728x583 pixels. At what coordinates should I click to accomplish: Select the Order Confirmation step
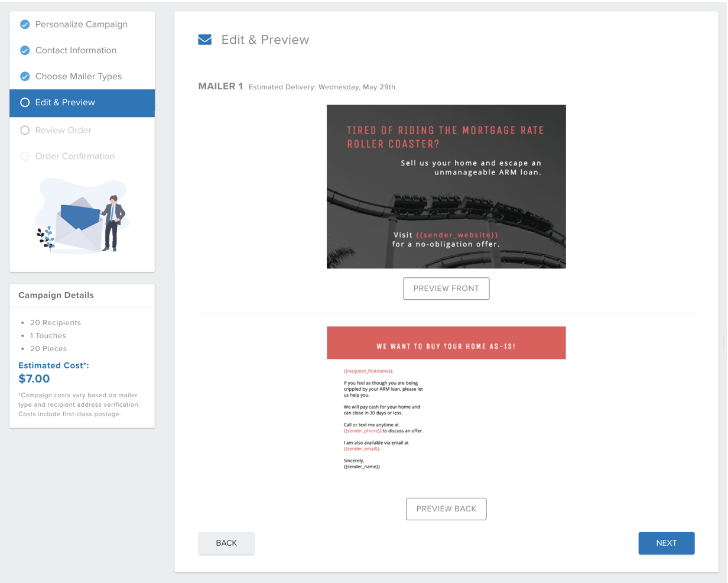pos(75,156)
